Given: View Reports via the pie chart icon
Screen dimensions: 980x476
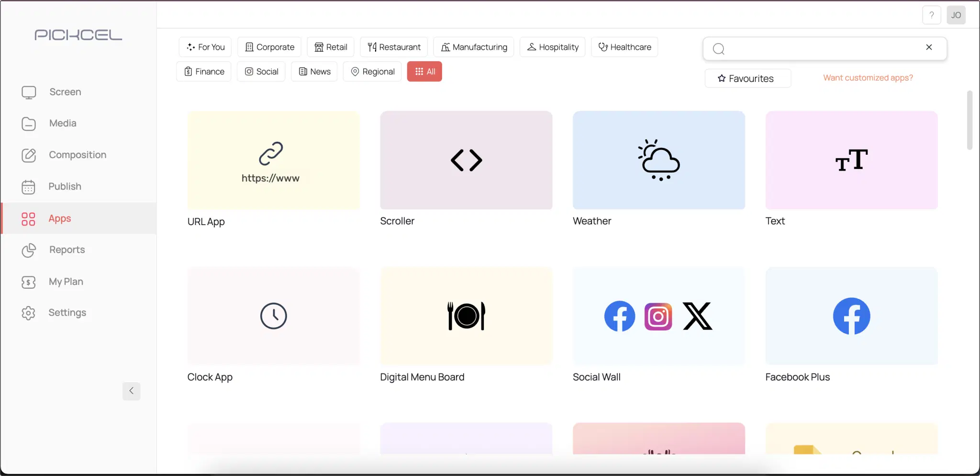Looking at the screenshot, I should [x=29, y=250].
